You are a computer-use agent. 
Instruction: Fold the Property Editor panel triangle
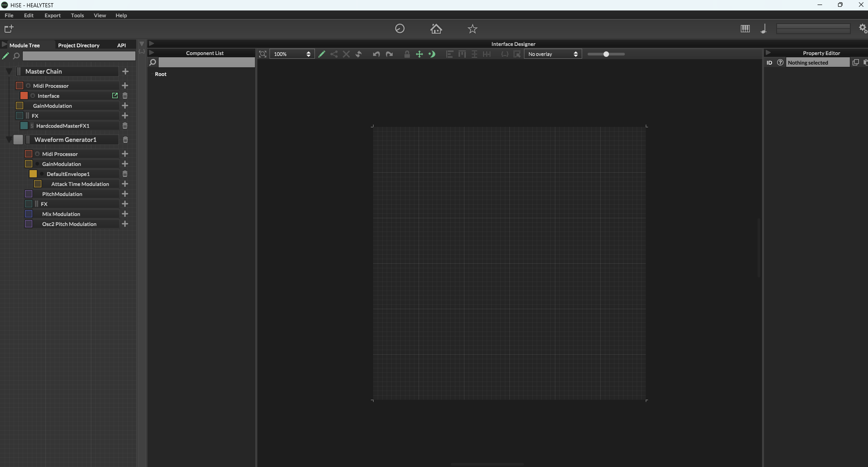click(768, 53)
